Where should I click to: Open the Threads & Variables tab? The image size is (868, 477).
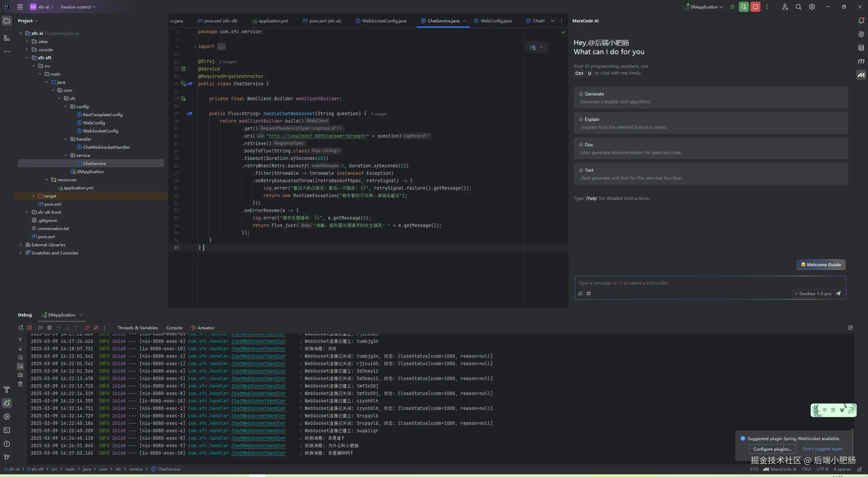point(137,328)
